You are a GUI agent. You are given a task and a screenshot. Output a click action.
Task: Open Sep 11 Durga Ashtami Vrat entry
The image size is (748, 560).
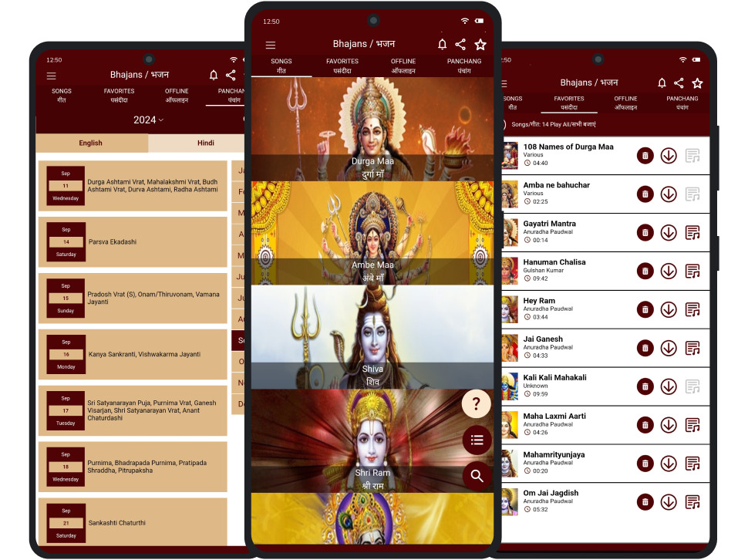pos(133,186)
